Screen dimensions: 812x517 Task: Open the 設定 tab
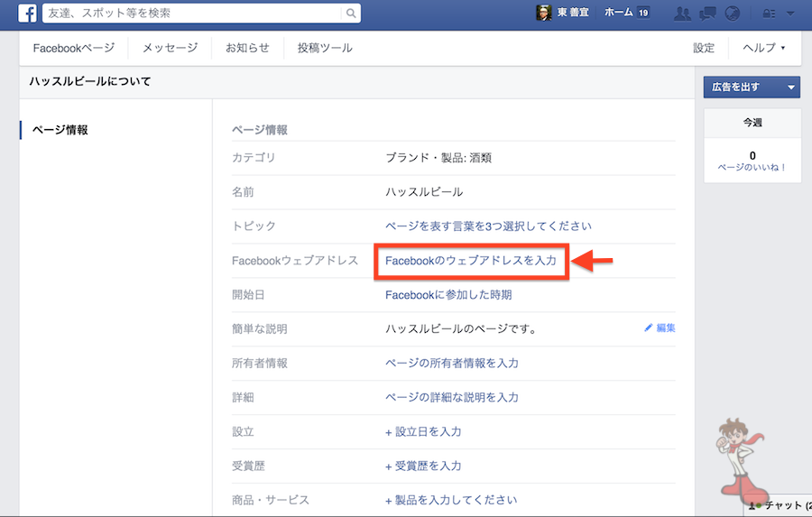pos(704,48)
